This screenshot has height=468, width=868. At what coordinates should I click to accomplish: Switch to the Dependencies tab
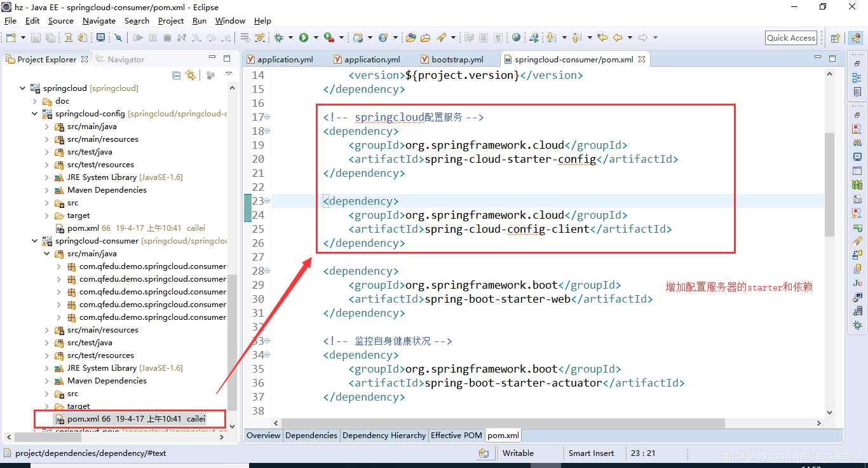click(x=311, y=436)
